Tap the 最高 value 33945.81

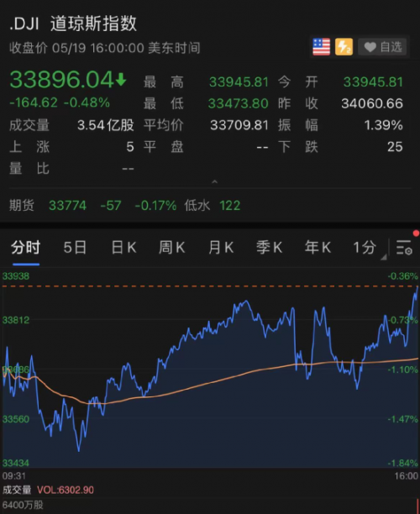239,82
